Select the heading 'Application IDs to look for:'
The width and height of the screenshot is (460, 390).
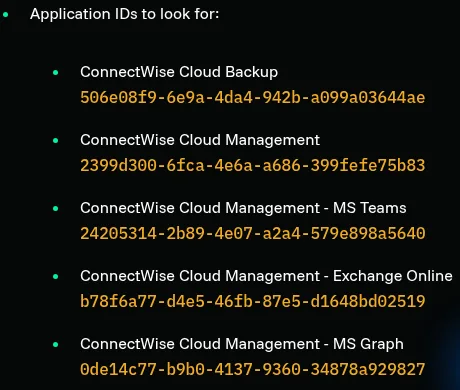[x=124, y=14]
